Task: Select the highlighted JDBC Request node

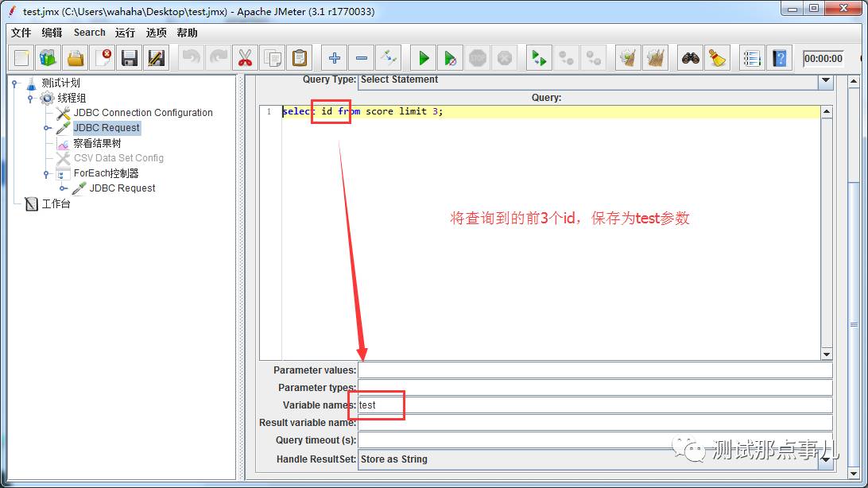Action: [107, 128]
